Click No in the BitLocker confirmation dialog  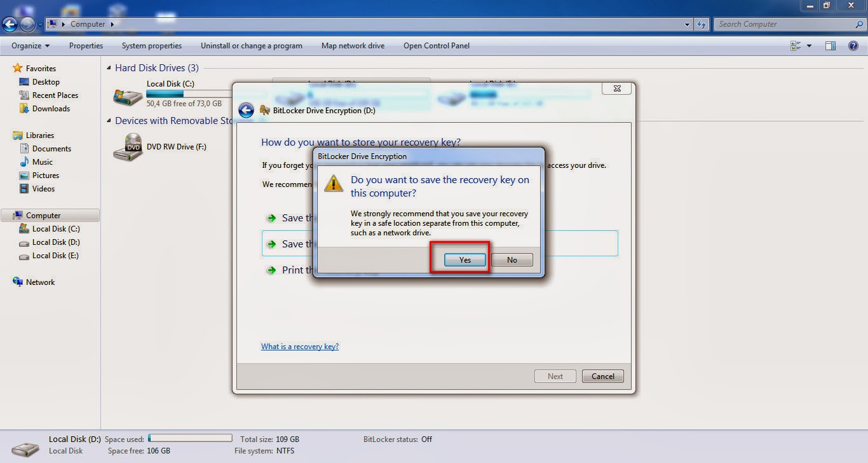(x=512, y=259)
